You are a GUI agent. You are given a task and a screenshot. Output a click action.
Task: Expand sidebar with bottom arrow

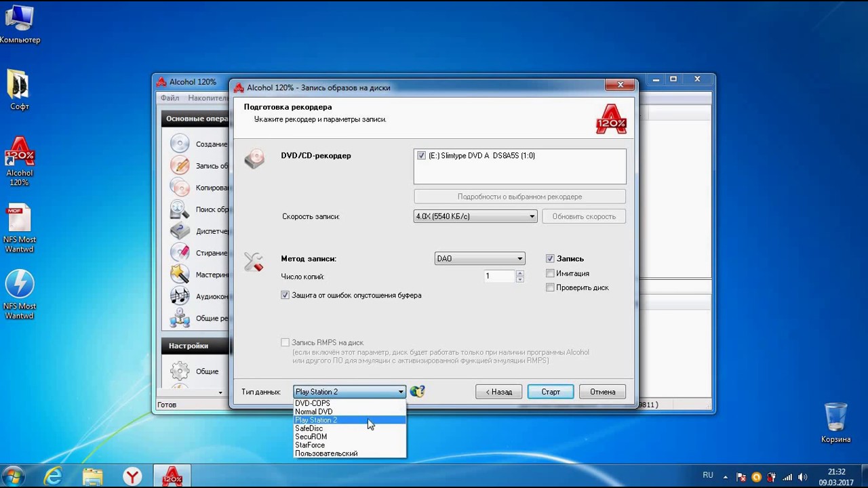click(x=220, y=392)
